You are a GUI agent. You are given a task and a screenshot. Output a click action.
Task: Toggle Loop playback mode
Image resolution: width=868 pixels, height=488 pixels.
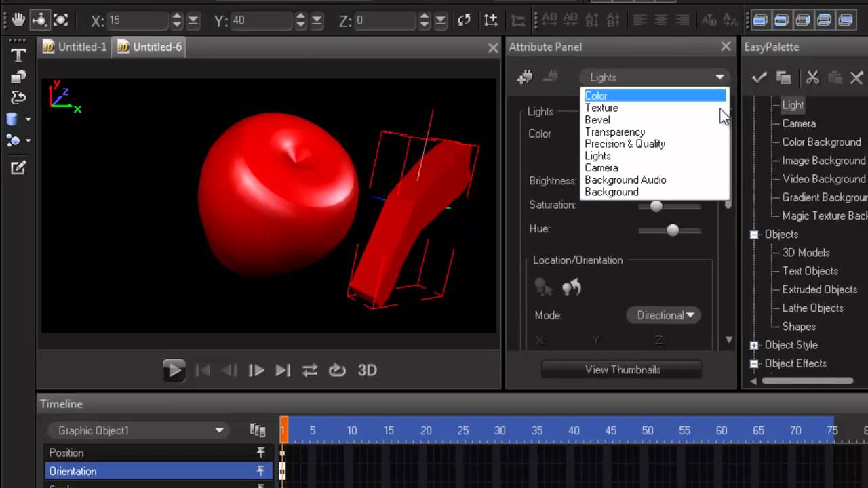(x=337, y=370)
